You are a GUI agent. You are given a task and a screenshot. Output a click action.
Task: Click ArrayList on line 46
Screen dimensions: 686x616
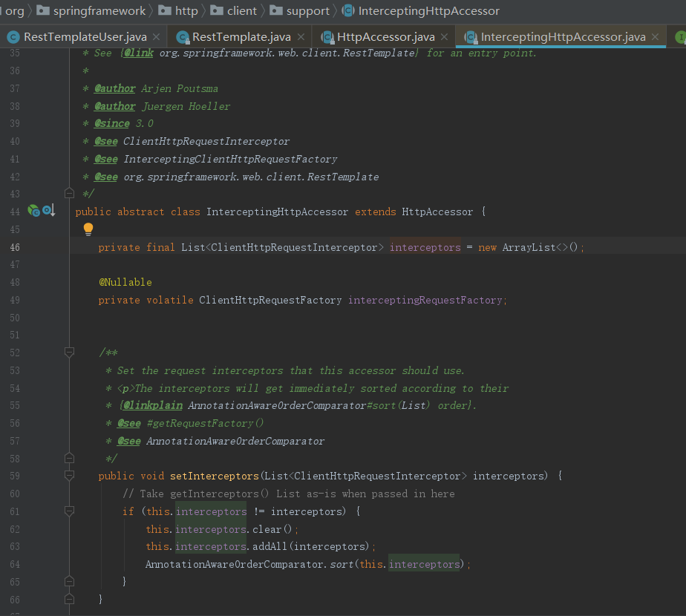(x=529, y=247)
